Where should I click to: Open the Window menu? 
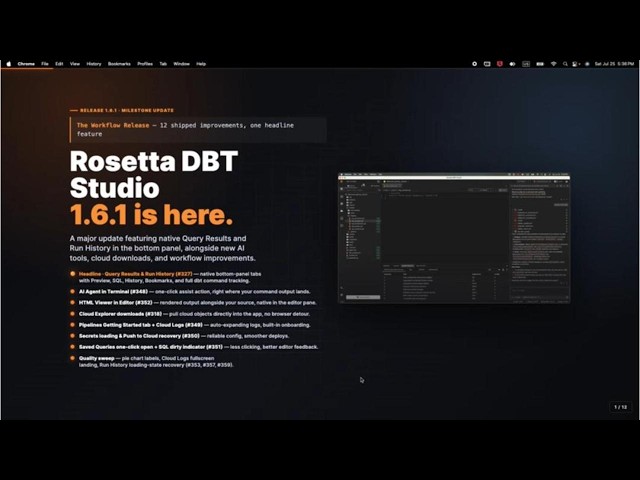point(182,64)
